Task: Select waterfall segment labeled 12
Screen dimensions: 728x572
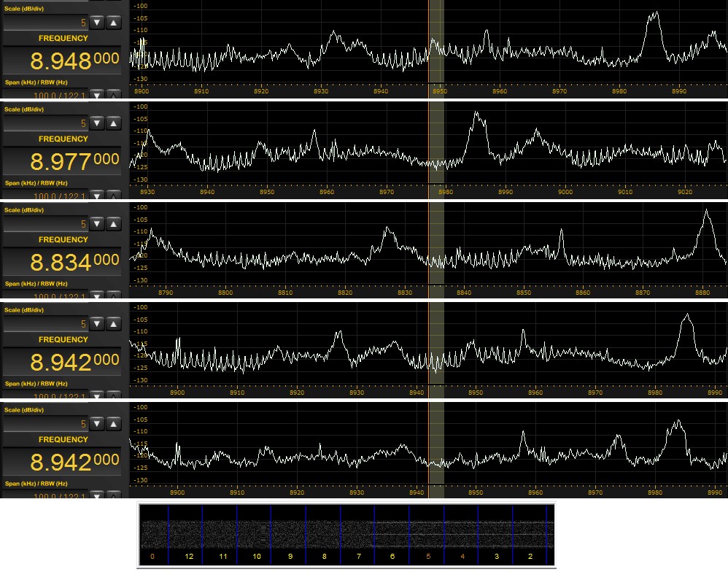Action: click(x=189, y=556)
